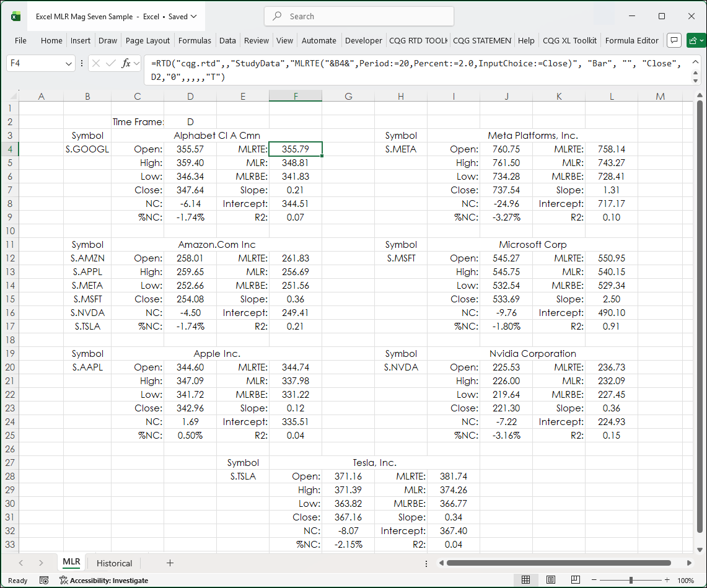Open the Developer ribbon tab

(364, 40)
